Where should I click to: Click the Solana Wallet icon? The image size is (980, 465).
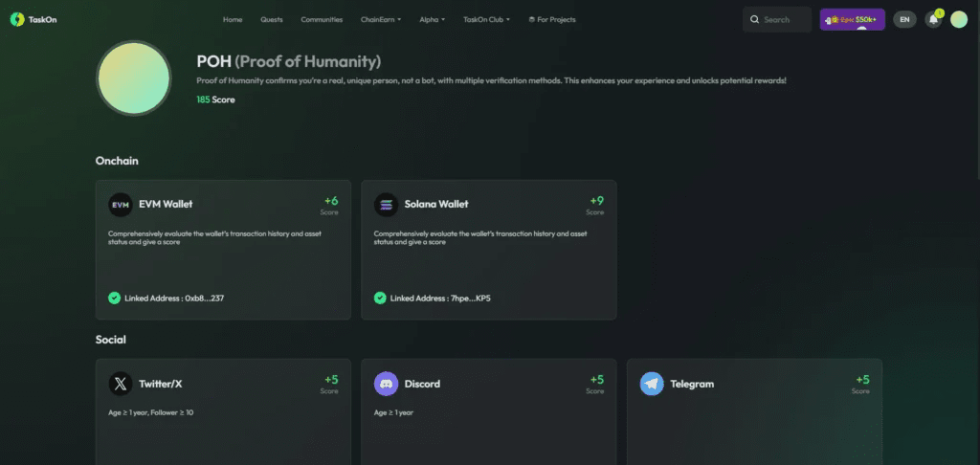point(387,204)
